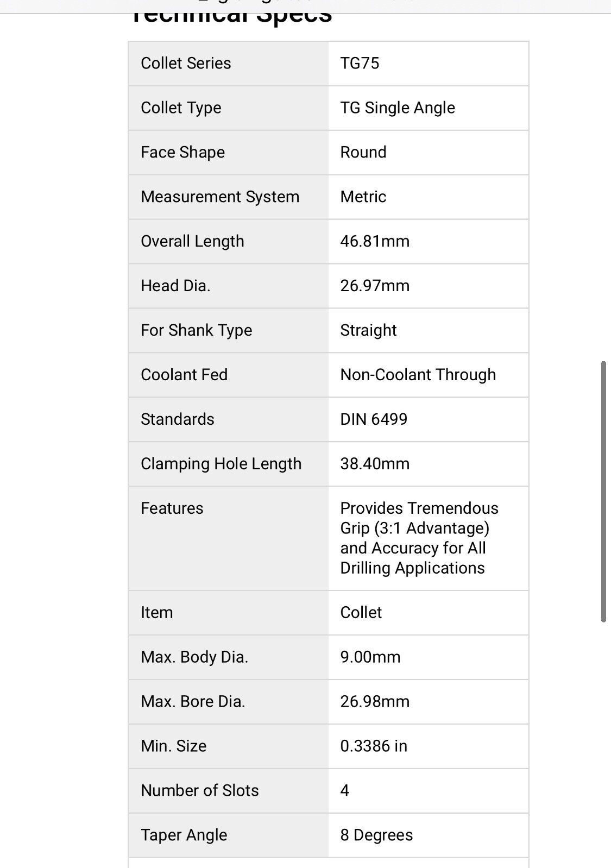The width and height of the screenshot is (611, 868).
Task: Select the Max. Bore Dia. label
Action: pyautogui.click(x=193, y=702)
